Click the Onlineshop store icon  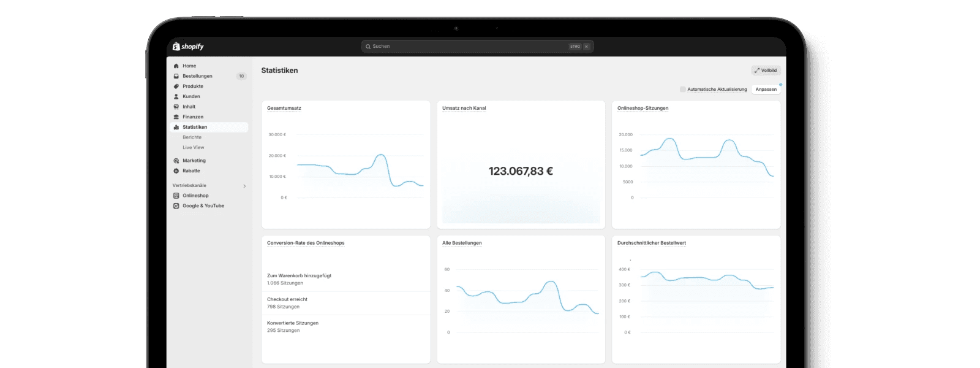pyautogui.click(x=176, y=196)
